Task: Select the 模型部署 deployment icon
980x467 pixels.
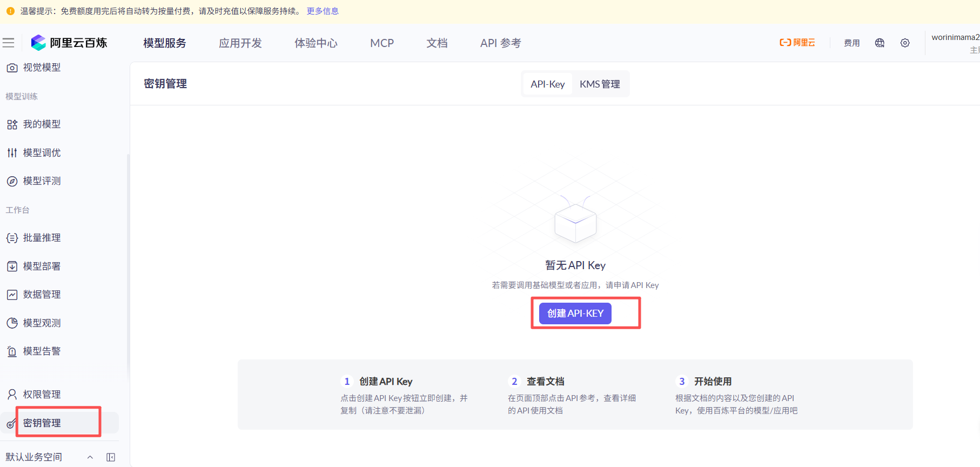Action: (x=12, y=266)
